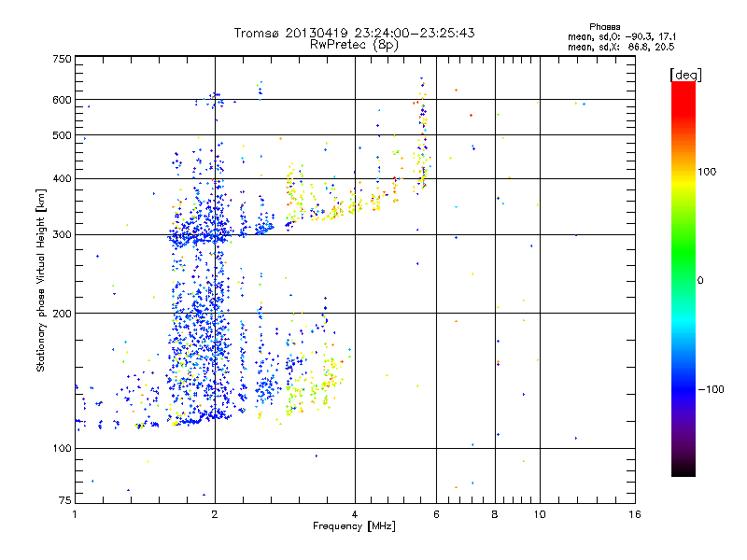
Task: Click the 'mean, sd,O: -90.3, 17.1' line
Action: click(622, 36)
